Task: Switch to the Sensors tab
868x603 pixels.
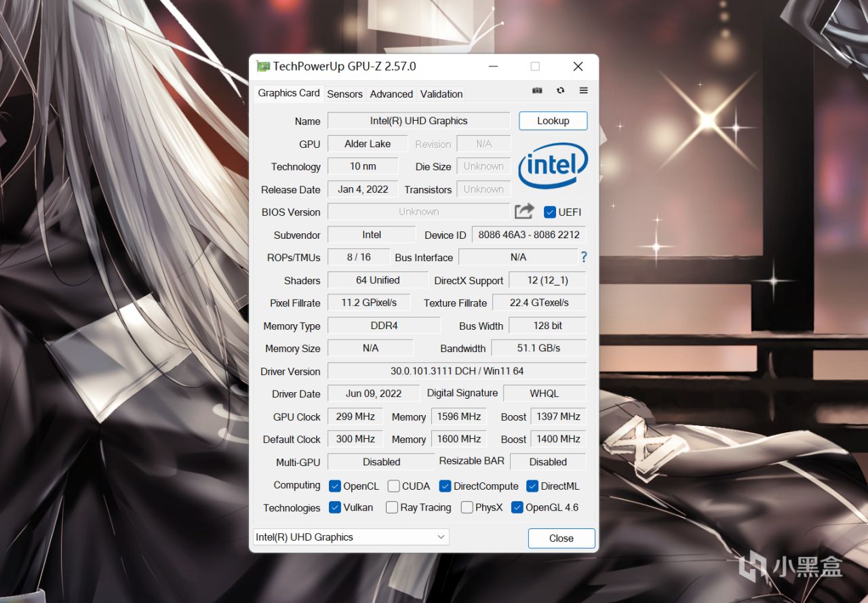Action: [344, 94]
